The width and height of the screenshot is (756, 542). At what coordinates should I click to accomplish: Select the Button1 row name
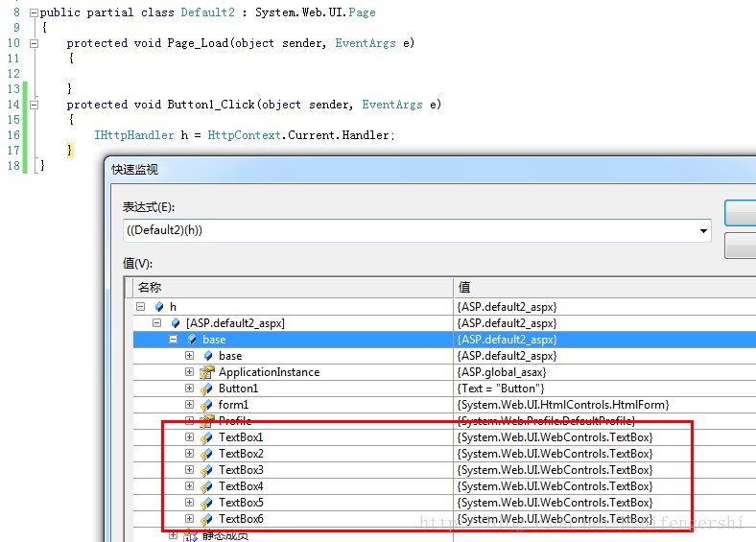tap(238, 389)
